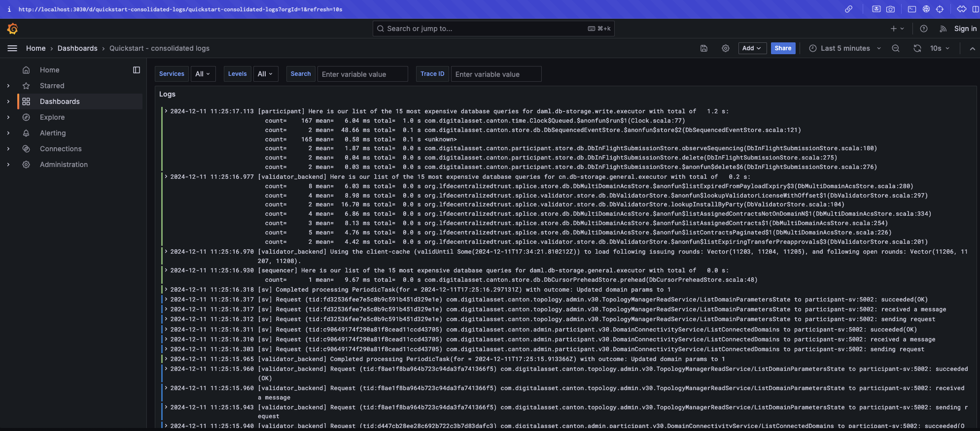
Task: Open the help question mark icon
Action: (x=924, y=29)
